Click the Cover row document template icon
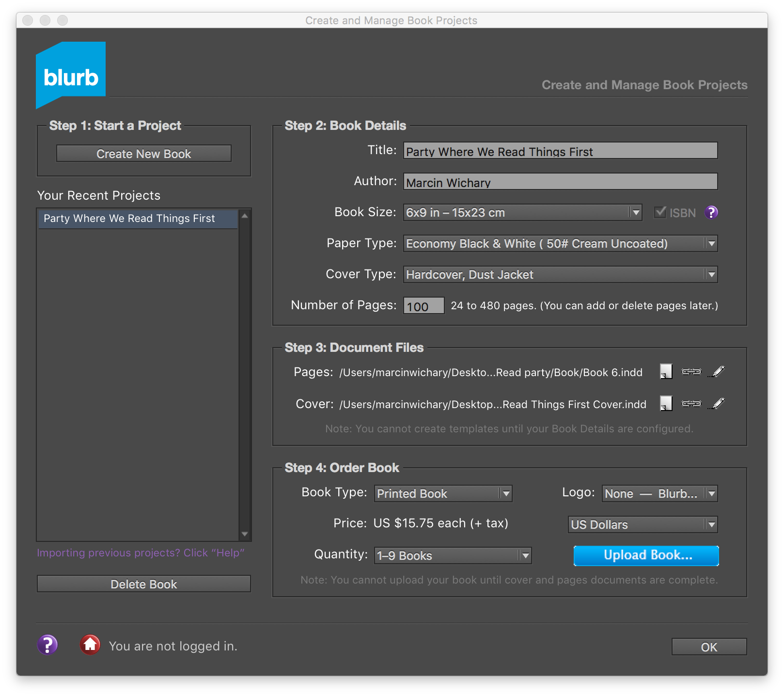784x696 pixels. click(x=666, y=403)
